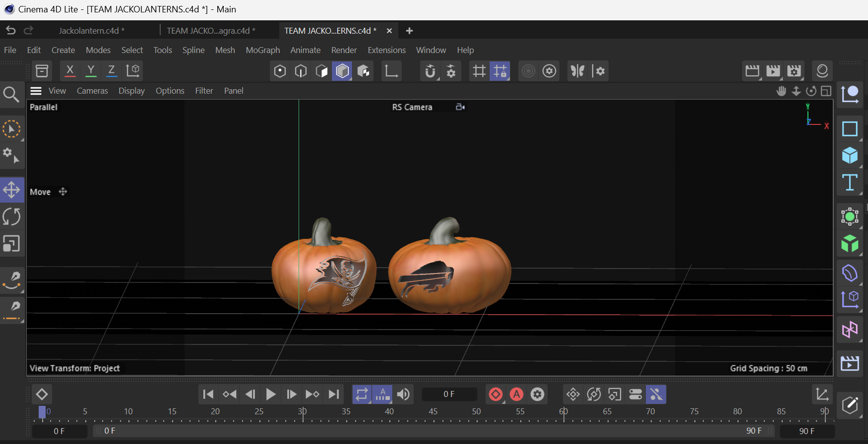Select the Move tool in left toolbar

coord(11,190)
